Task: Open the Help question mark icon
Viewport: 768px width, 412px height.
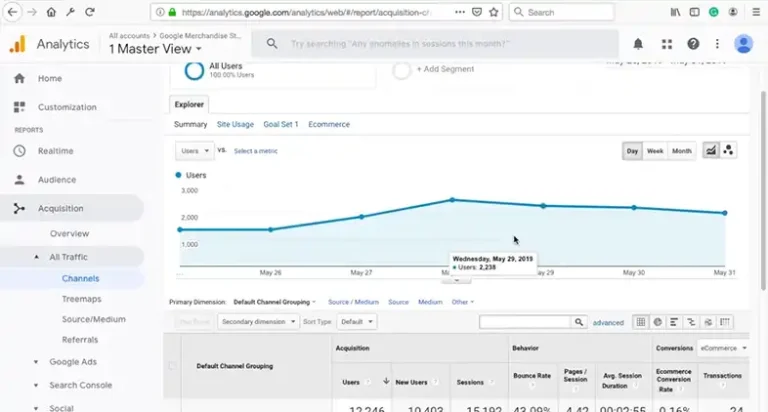Action: (x=693, y=44)
